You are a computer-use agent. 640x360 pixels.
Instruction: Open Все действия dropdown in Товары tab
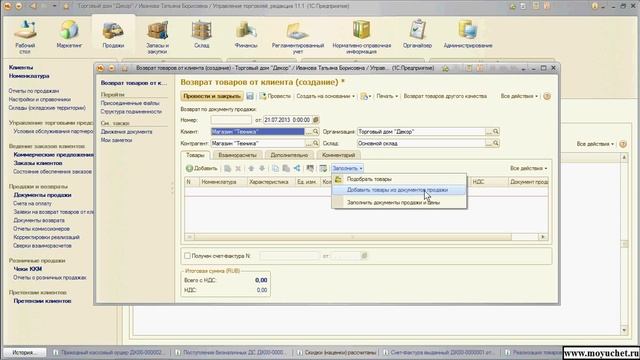(x=528, y=168)
